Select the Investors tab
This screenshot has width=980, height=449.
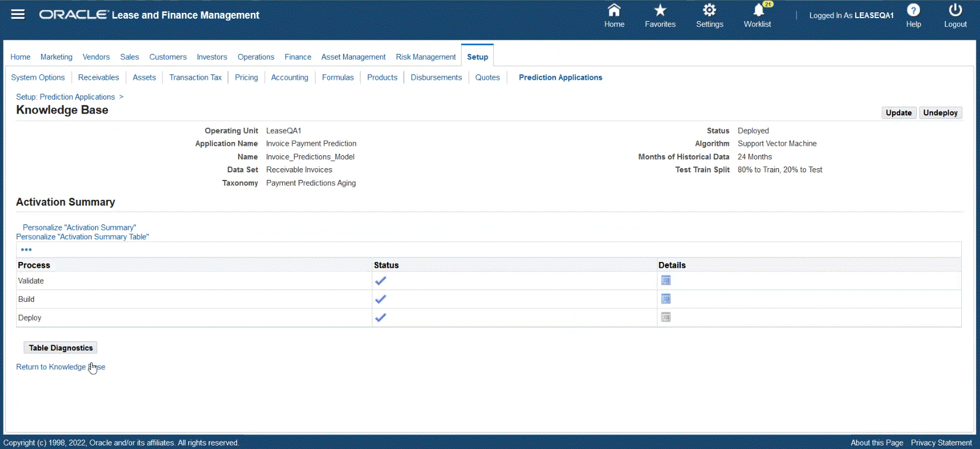[212, 57]
